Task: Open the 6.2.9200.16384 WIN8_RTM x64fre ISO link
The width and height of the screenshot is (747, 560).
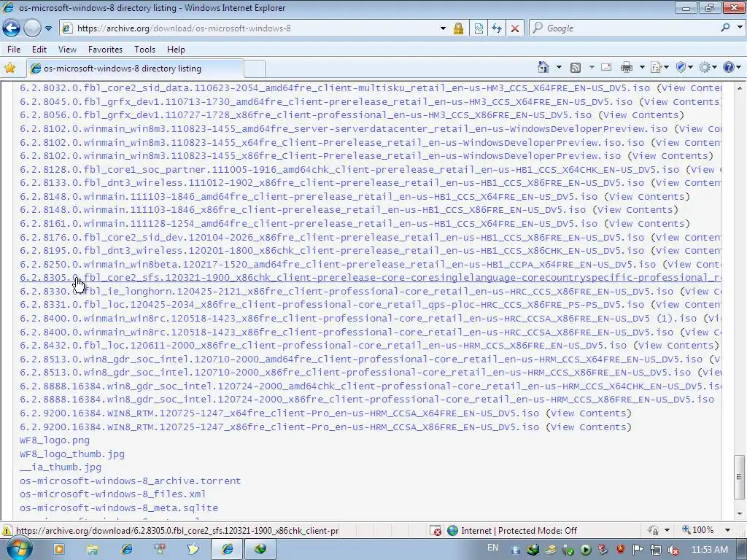Action: pyautogui.click(x=279, y=413)
